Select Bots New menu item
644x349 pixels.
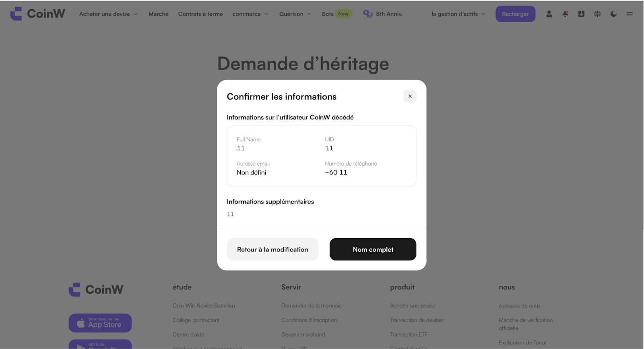tap(337, 14)
